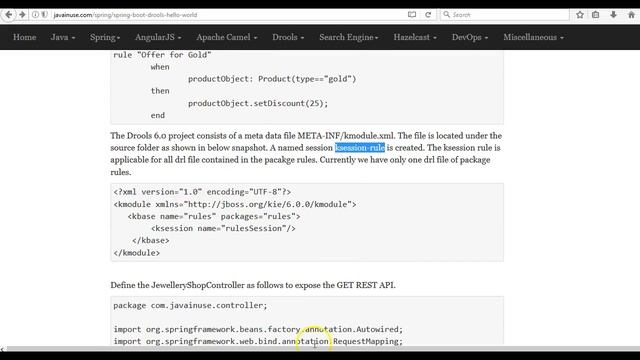Click the '<?xml version="1.0"' line
This screenshot has width=640, height=360.
(x=202, y=192)
